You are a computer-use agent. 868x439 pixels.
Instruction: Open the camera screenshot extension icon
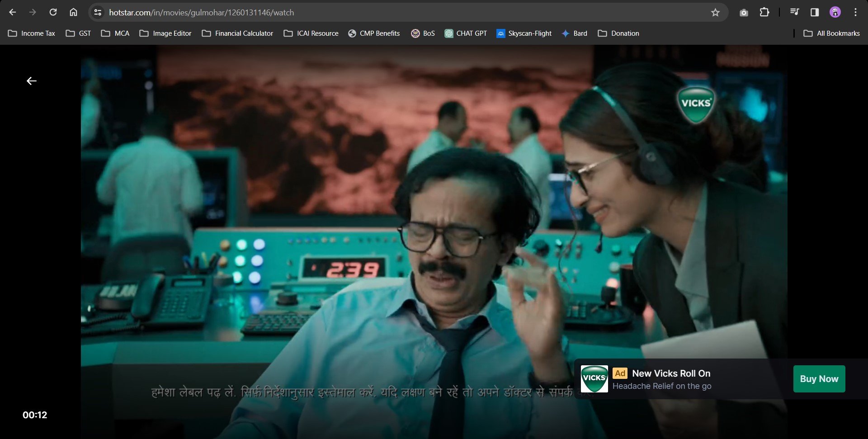pyautogui.click(x=744, y=13)
